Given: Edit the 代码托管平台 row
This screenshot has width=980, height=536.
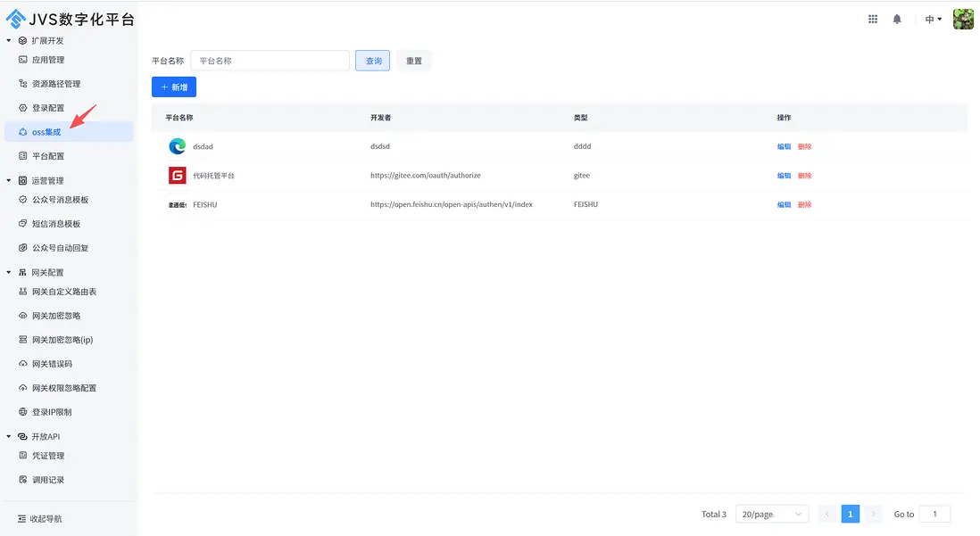Looking at the screenshot, I should [784, 176].
